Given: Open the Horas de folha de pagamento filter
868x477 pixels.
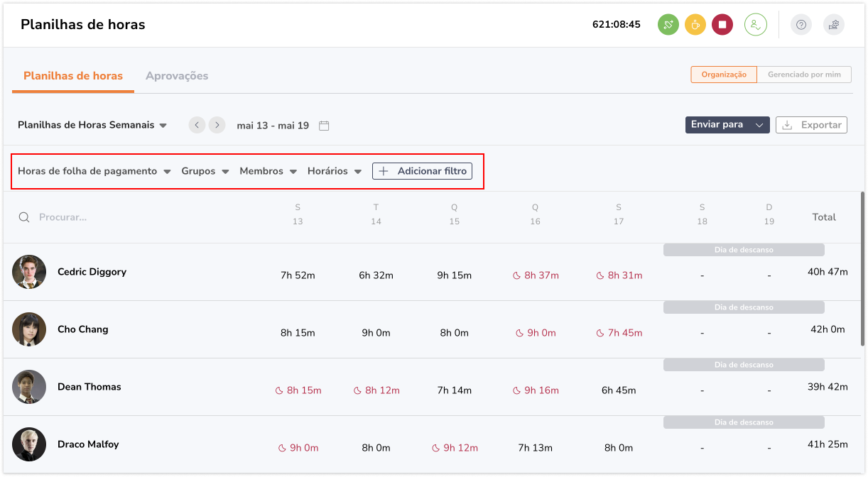Looking at the screenshot, I should (94, 171).
